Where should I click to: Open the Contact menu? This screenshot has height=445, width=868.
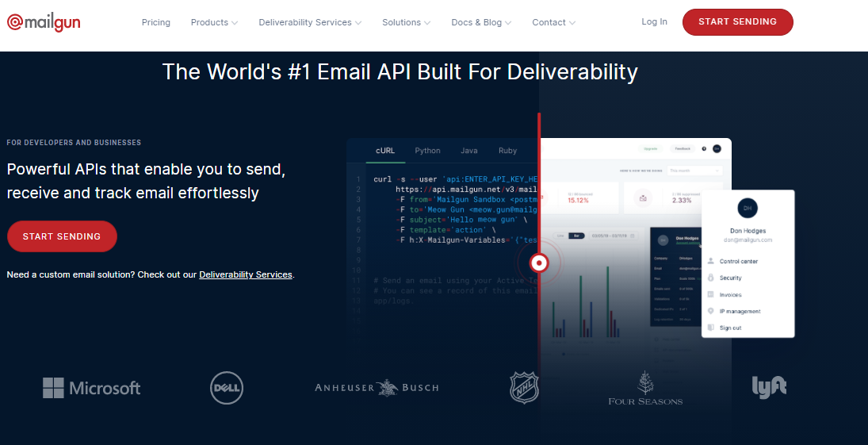point(549,23)
